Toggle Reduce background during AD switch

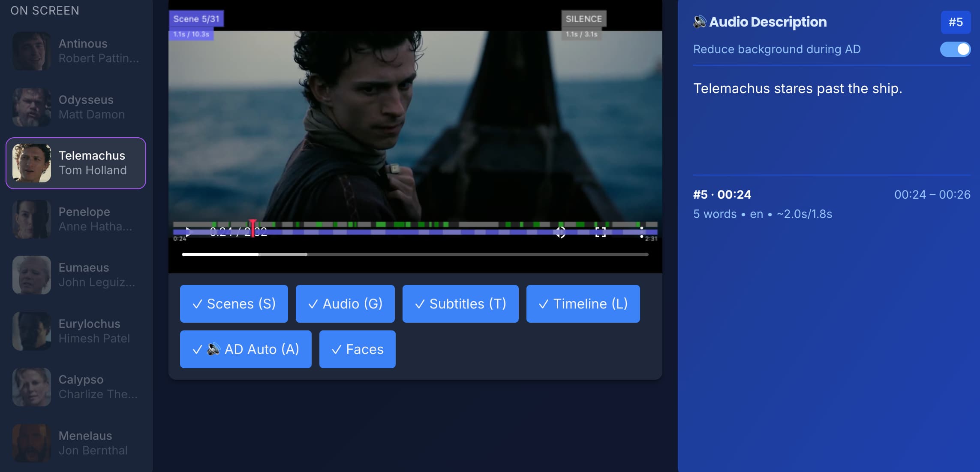[x=955, y=49]
